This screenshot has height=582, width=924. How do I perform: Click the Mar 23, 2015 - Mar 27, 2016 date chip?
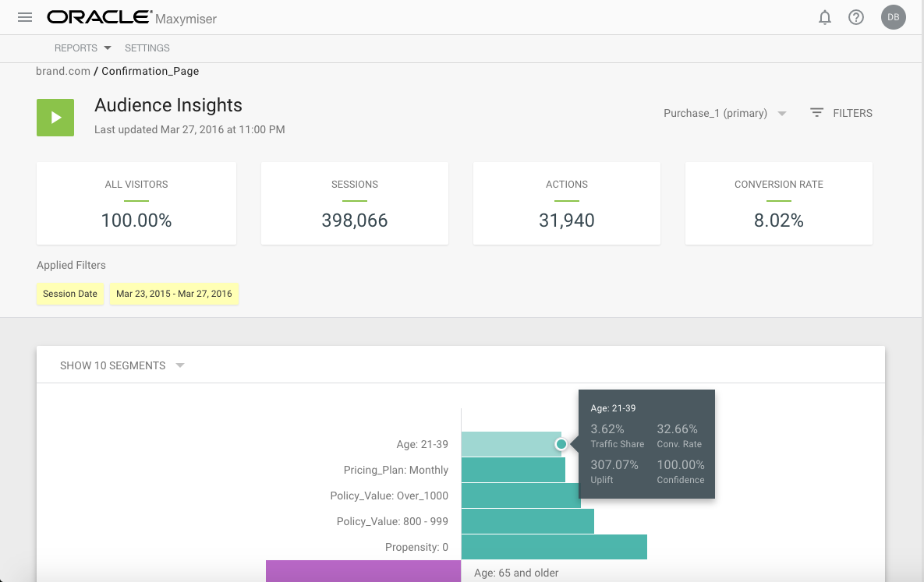[x=174, y=294]
